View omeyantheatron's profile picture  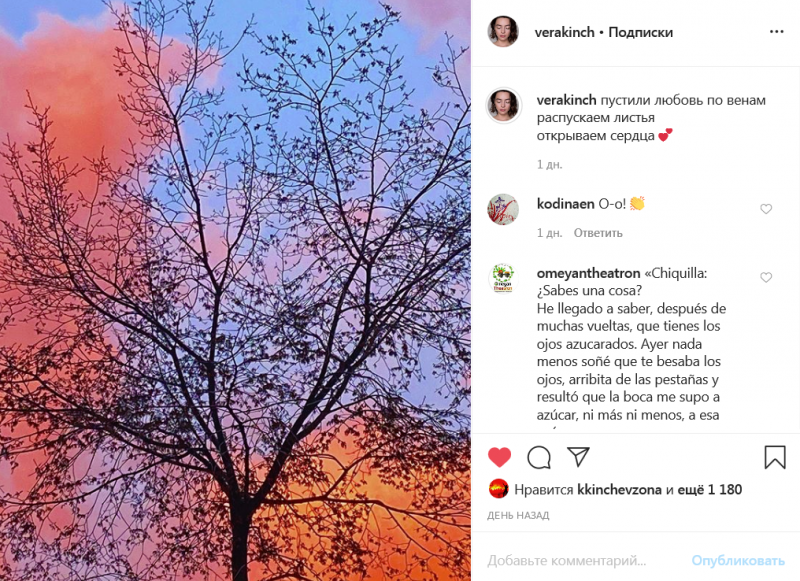503,279
